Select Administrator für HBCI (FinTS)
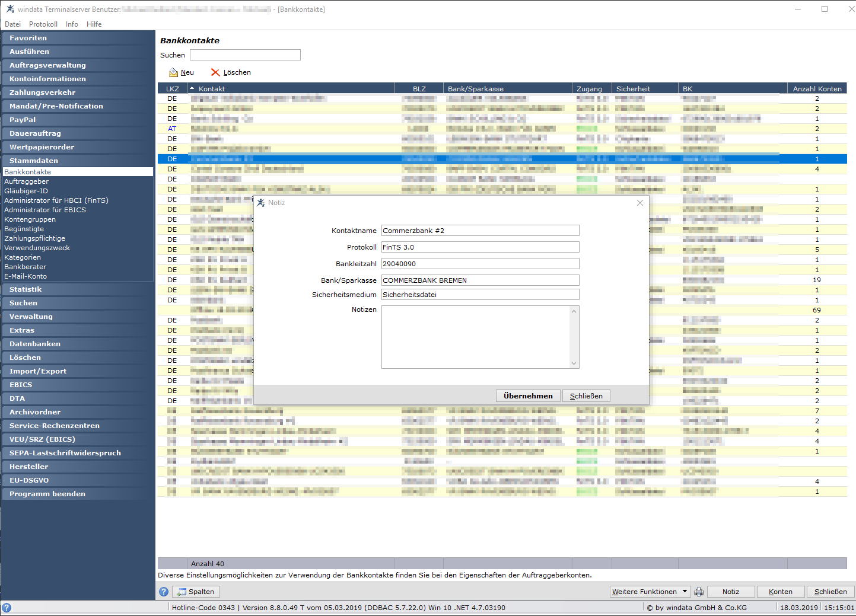This screenshot has width=856, height=616. point(56,200)
